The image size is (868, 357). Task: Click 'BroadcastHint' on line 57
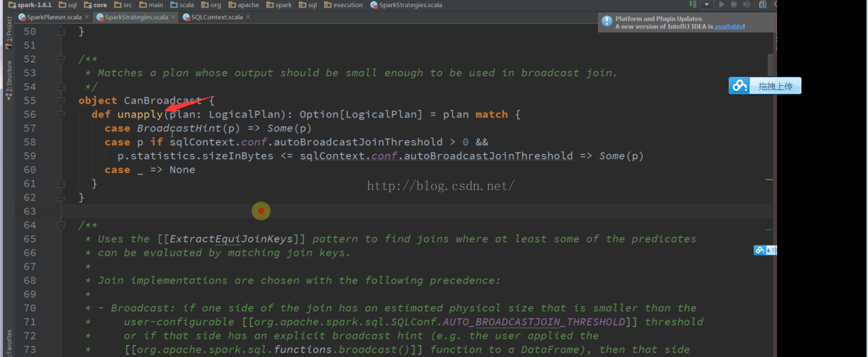[x=179, y=128]
